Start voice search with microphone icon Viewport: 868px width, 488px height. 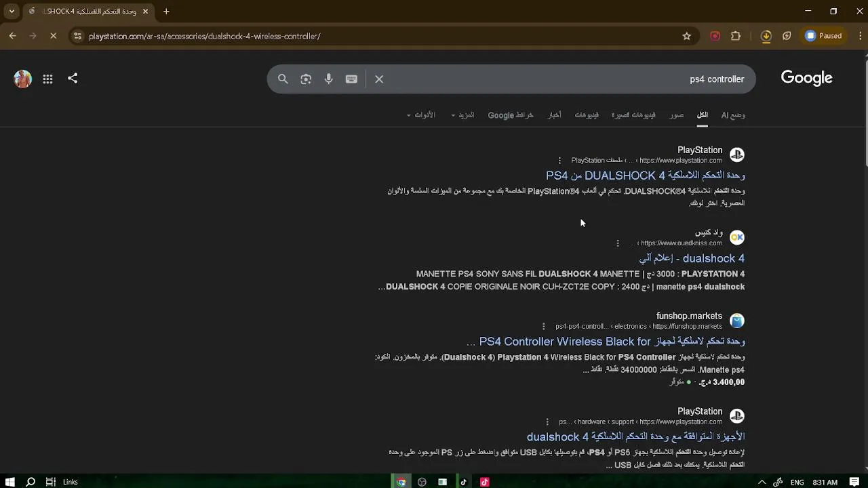pyautogui.click(x=329, y=79)
